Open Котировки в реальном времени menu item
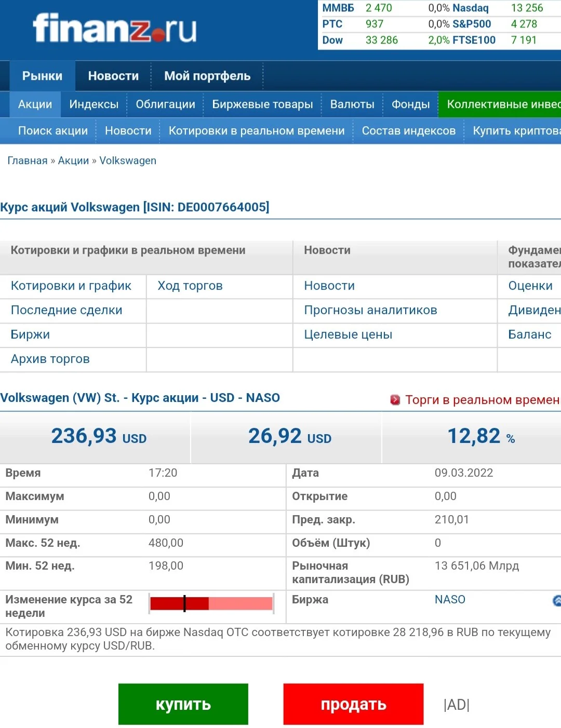 pos(257,131)
